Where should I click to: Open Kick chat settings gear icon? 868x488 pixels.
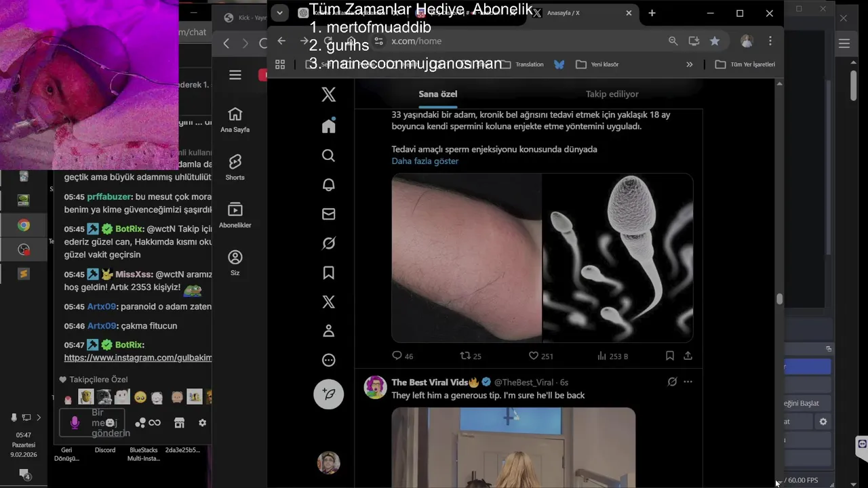(202, 423)
